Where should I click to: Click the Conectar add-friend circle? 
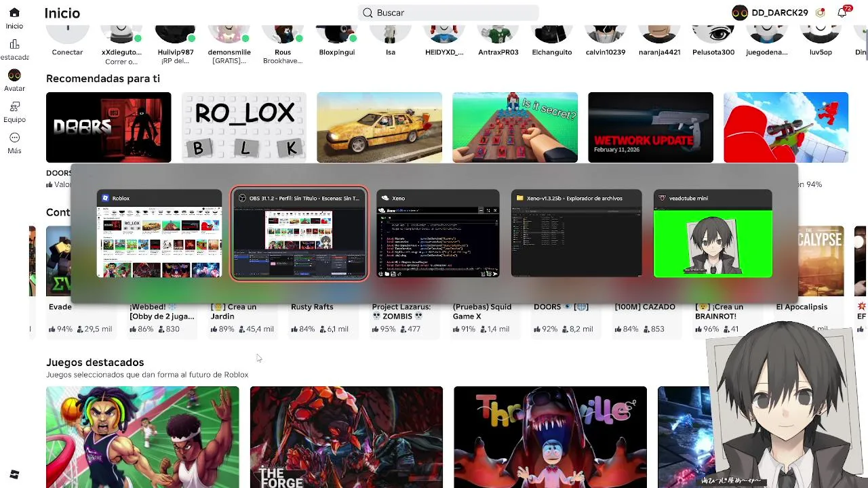[67, 34]
